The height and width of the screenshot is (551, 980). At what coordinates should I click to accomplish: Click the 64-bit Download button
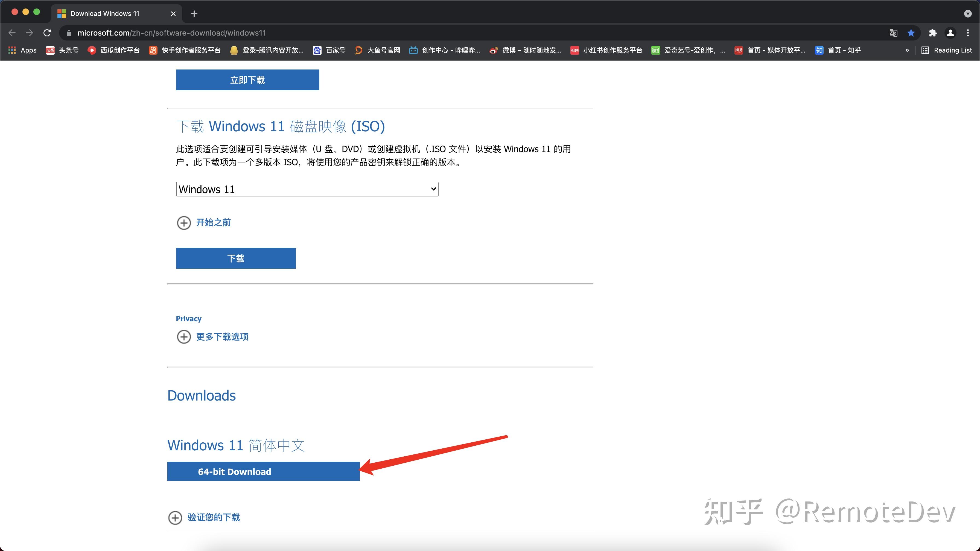click(x=263, y=471)
